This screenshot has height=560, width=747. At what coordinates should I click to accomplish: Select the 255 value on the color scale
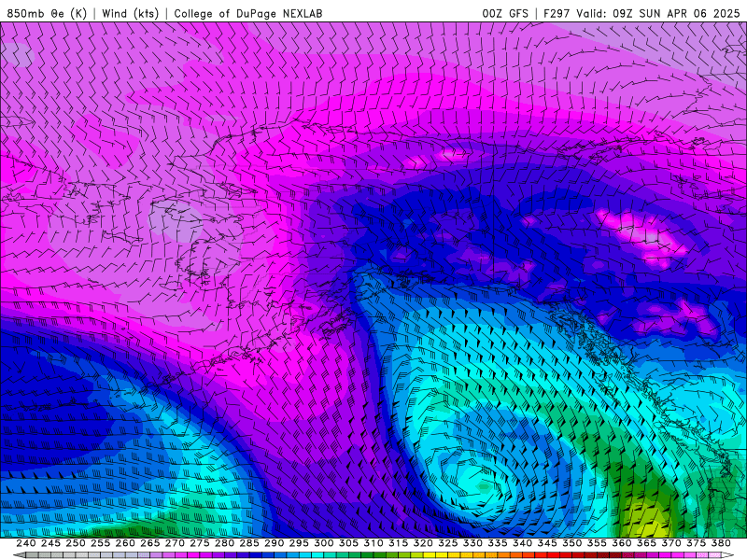[x=100, y=543]
